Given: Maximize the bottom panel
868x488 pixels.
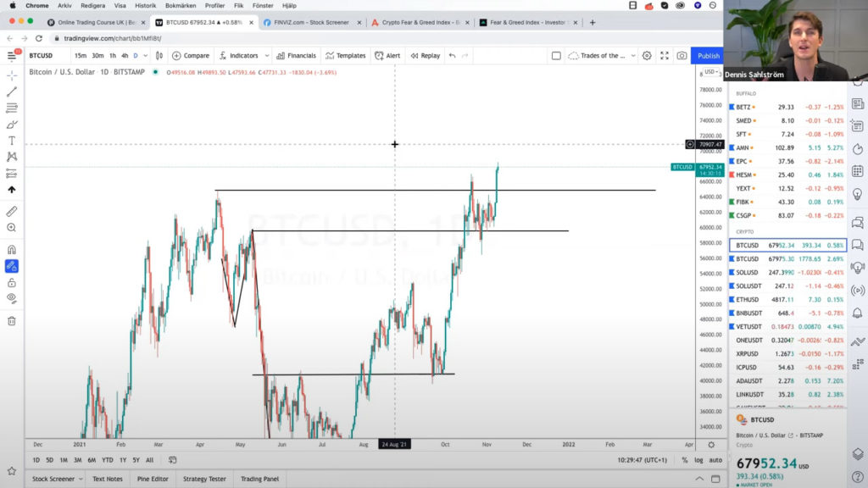Looking at the screenshot, I should coord(715,479).
